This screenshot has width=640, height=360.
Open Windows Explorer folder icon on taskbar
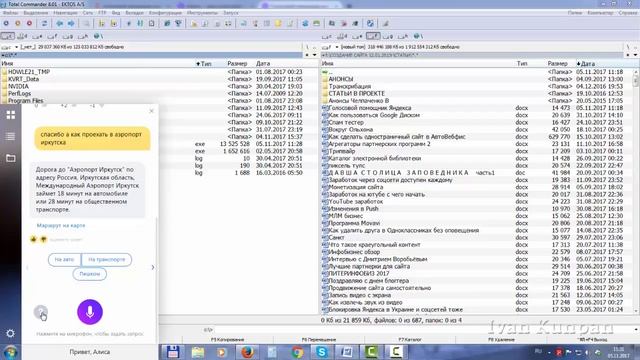point(198,352)
